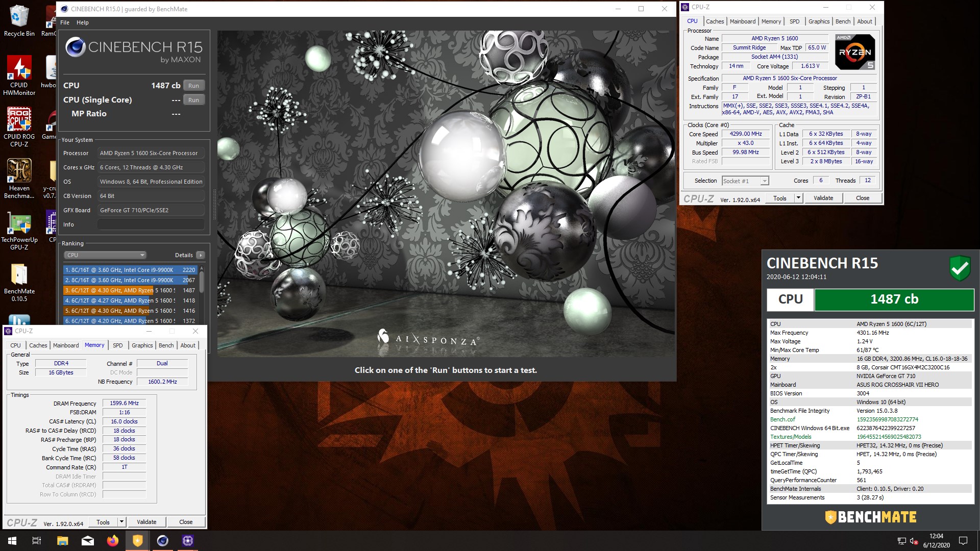This screenshot has height=551, width=980.
Task: Launch Heaven Benchmark desktop icon
Action: (x=19, y=178)
